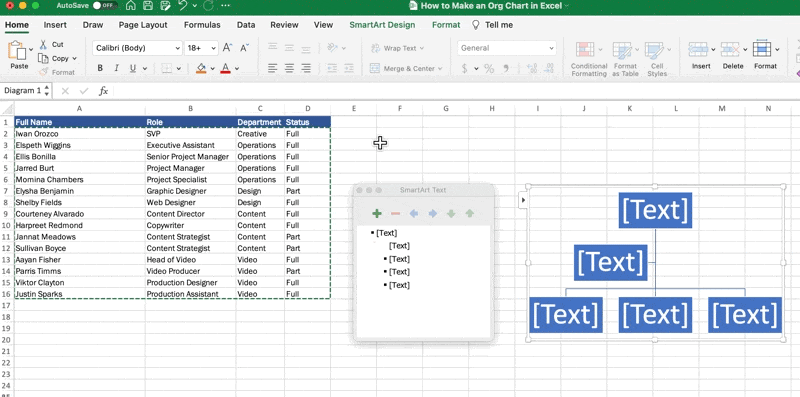Select cell containing Iwan Orozco
The width and height of the screenshot is (800, 397).
(80, 134)
